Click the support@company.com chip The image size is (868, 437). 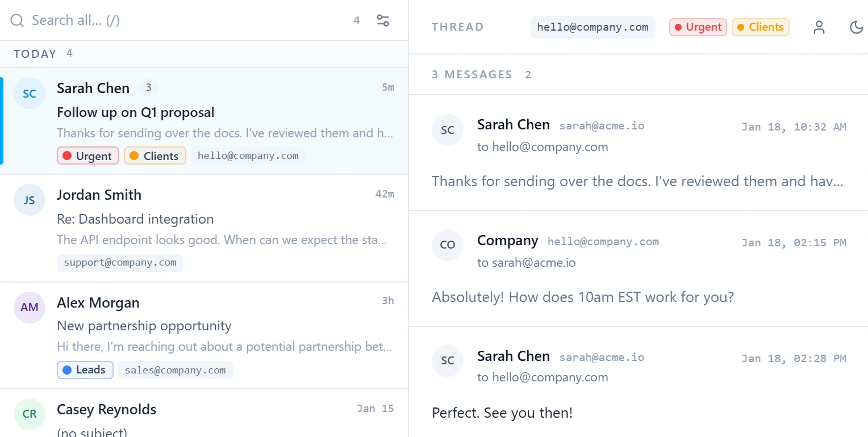pos(120,263)
